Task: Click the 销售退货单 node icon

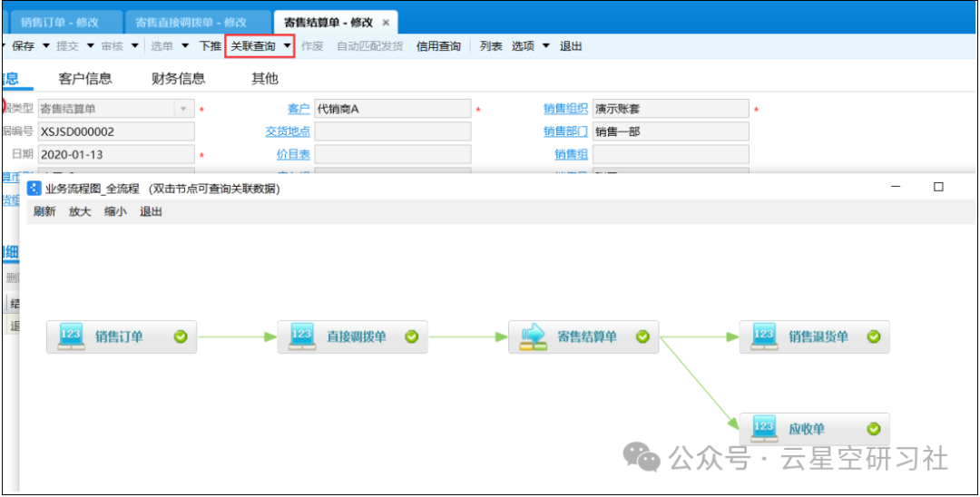Action: point(764,336)
